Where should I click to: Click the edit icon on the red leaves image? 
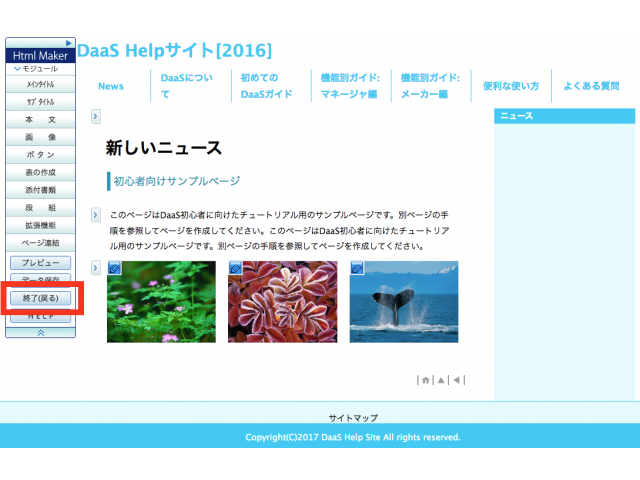click(236, 268)
